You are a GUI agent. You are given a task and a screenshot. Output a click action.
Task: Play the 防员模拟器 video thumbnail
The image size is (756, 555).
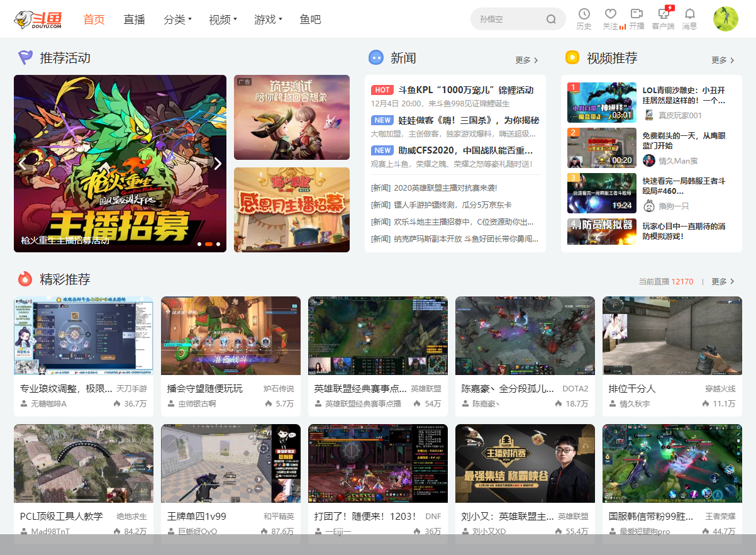[x=602, y=232]
